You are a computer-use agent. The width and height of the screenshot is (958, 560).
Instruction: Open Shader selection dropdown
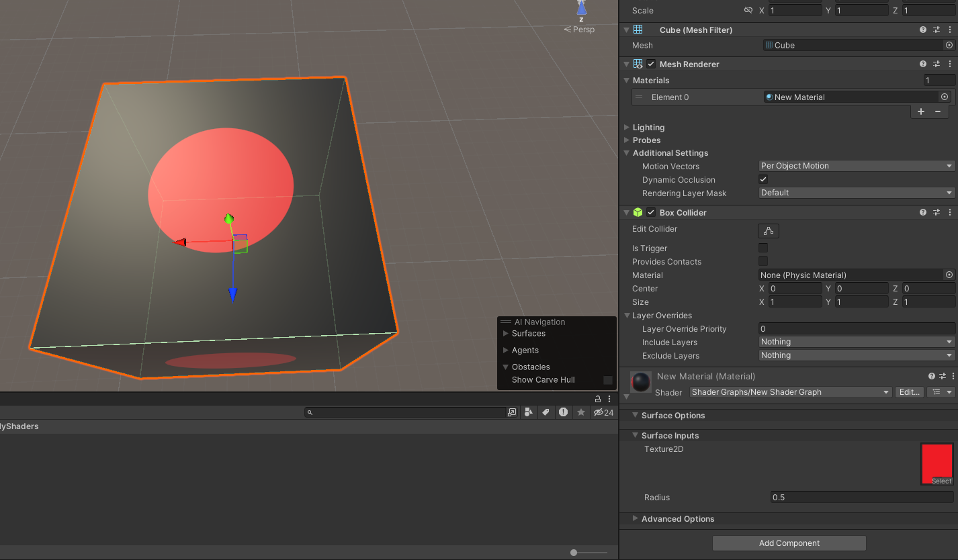pyautogui.click(x=791, y=392)
